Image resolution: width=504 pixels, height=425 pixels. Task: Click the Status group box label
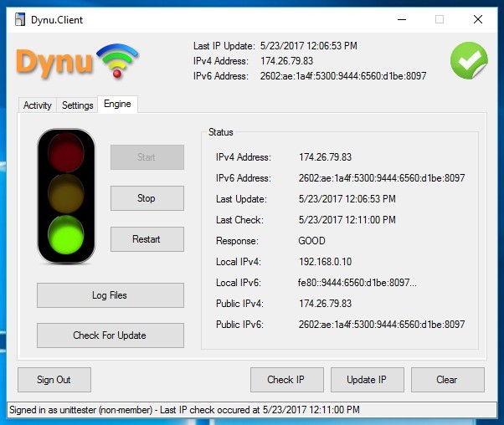[220, 132]
